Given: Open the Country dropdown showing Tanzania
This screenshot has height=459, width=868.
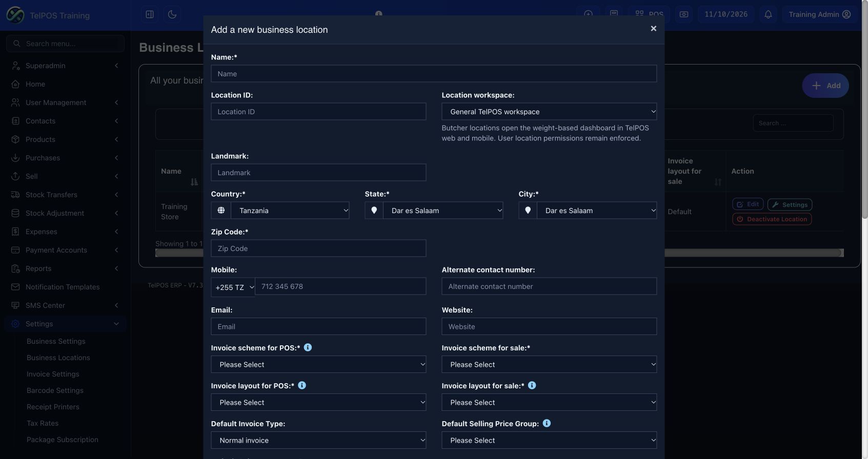Looking at the screenshot, I should click(x=290, y=211).
